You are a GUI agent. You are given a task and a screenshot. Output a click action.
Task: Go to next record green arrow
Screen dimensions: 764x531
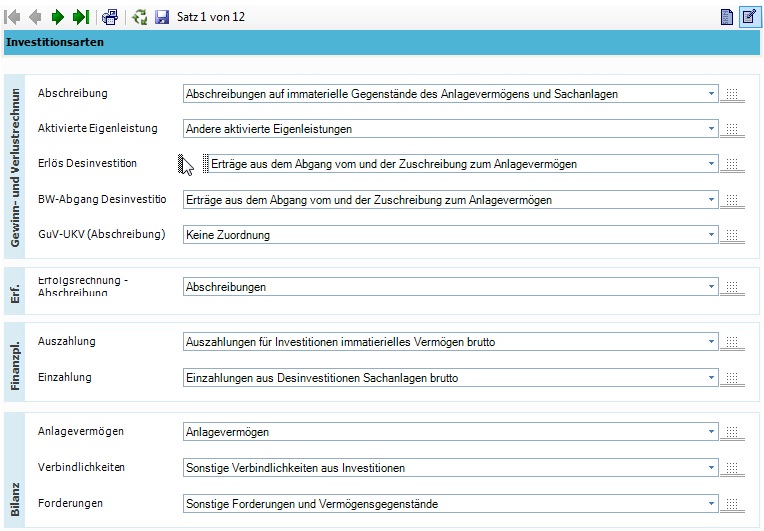point(58,17)
